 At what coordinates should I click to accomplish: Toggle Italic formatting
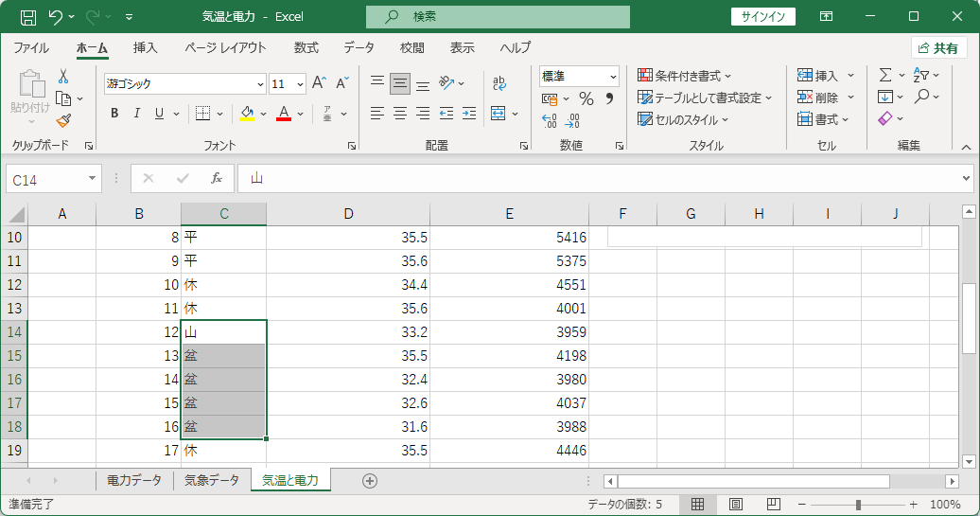pyautogui.click(x=137, y=114)
